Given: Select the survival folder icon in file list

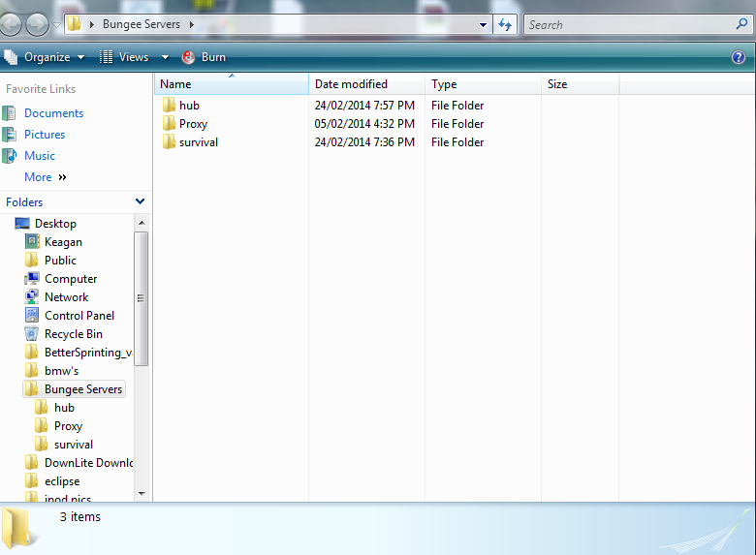Looking at the screenshot, I should click(169, 141).
